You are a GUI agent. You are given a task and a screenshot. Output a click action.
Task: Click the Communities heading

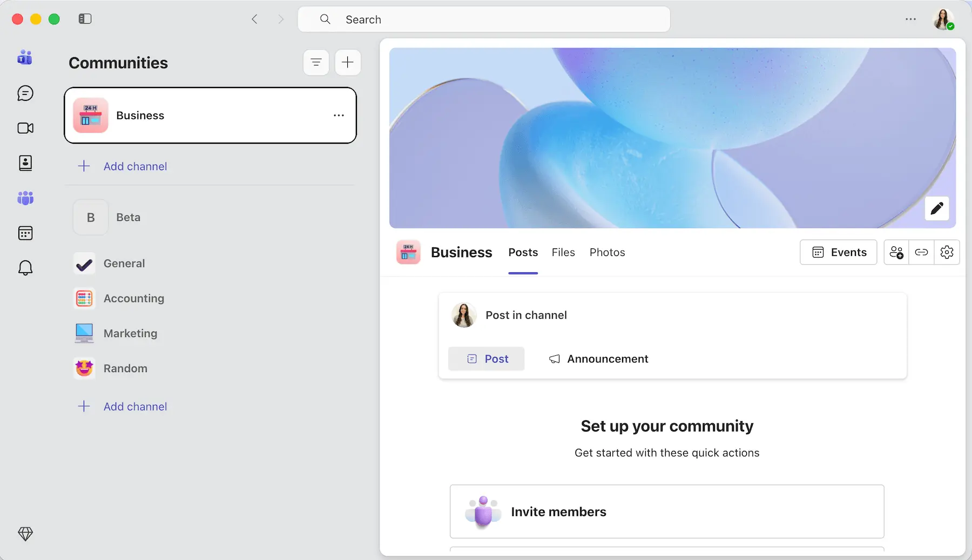118,63
